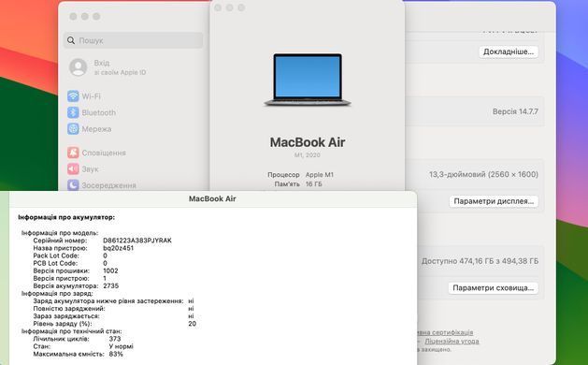Click Процесор Apple M1 value
Image resolution: width=588 pixels, height=365 pixels.
click(319, 175)
